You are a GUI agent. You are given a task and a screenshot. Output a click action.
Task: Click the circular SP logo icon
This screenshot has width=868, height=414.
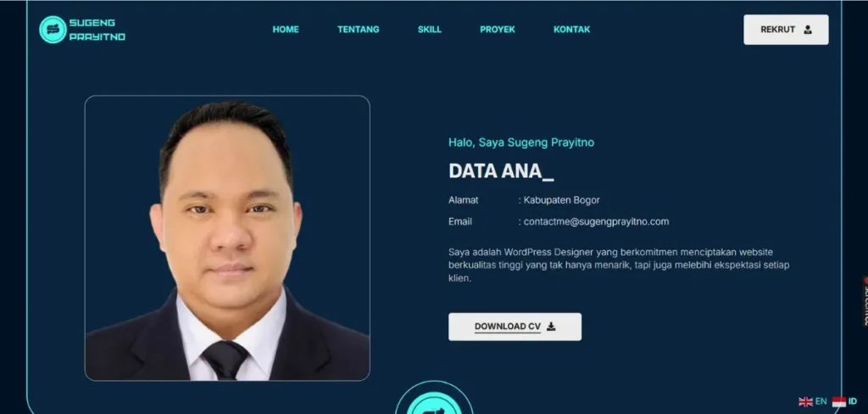pos(53,30)
